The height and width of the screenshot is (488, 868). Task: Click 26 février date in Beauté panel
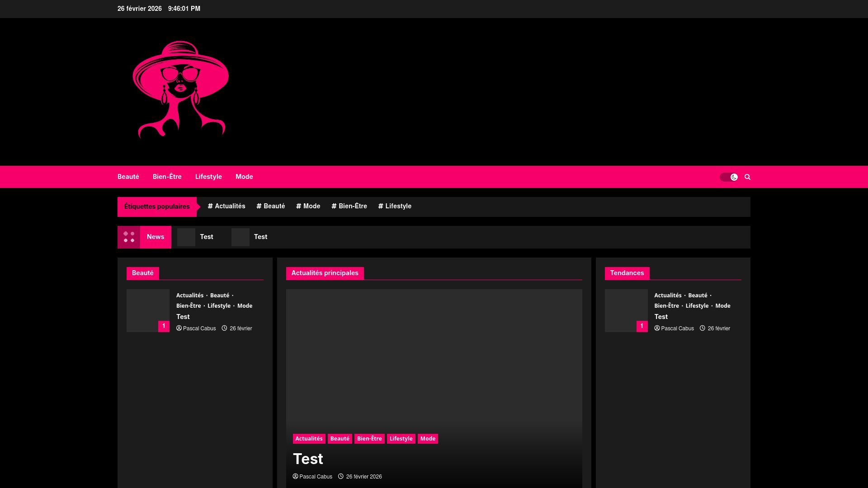pos(241,328)
